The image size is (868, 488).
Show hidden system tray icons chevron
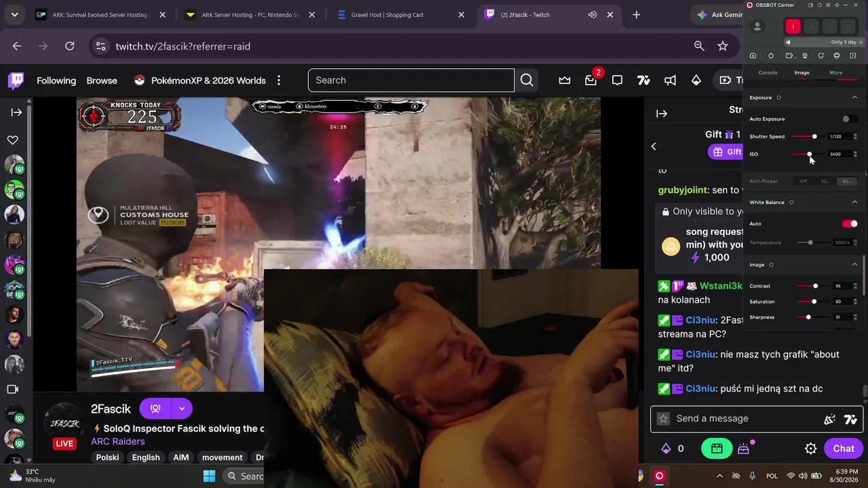tap(719, 476)
